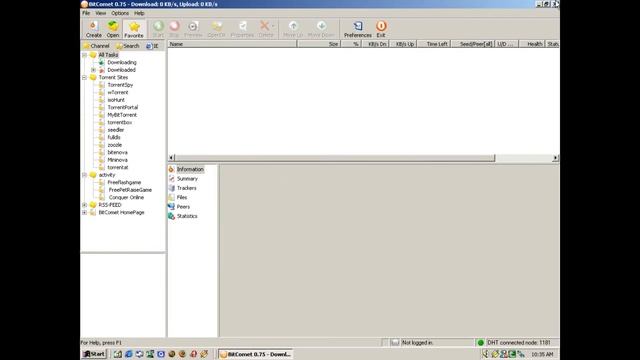Click the greyed-out Stop toolbar icon
This screenshot has width=640, height=360.
(174, 29)
